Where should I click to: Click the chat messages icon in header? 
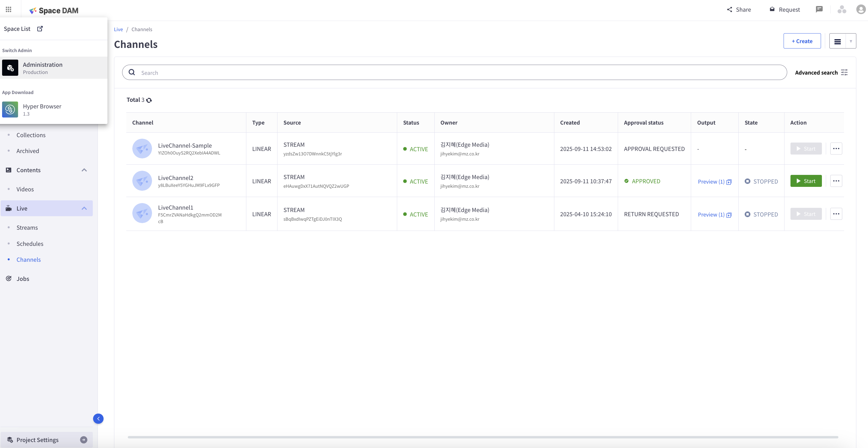pos(819,10)
